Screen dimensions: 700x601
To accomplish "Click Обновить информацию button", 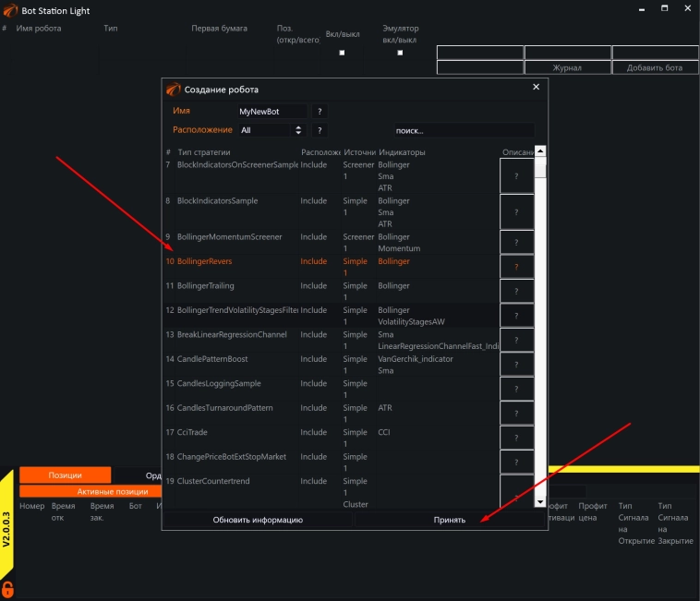I will 258,520.
